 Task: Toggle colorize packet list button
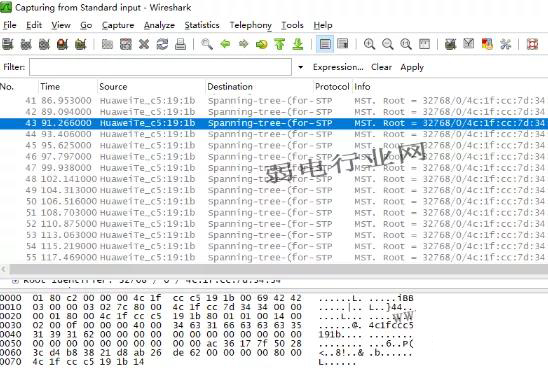[x=325, y=44]
